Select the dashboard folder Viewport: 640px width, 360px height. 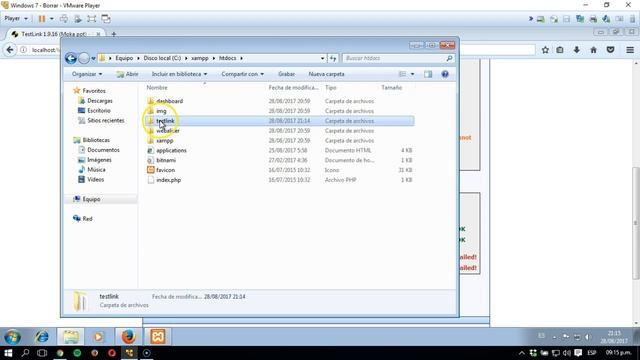pyautogui.click(x=169, y=101)
